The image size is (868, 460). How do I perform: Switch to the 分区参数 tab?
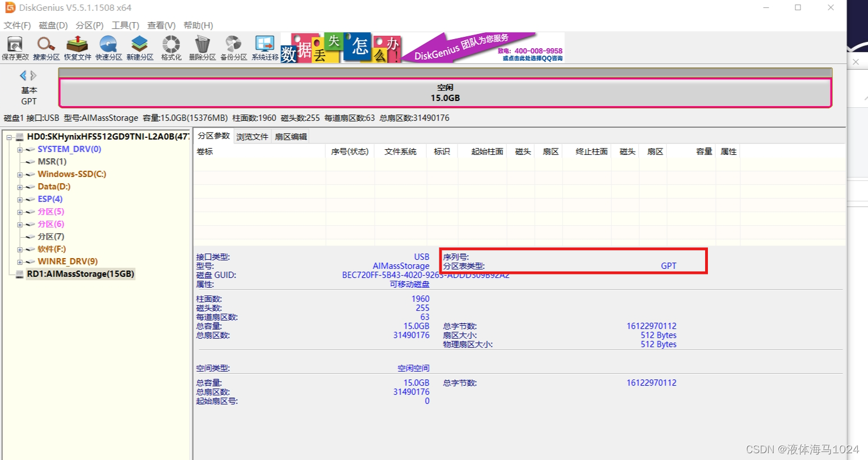click(x=213, y=136)
